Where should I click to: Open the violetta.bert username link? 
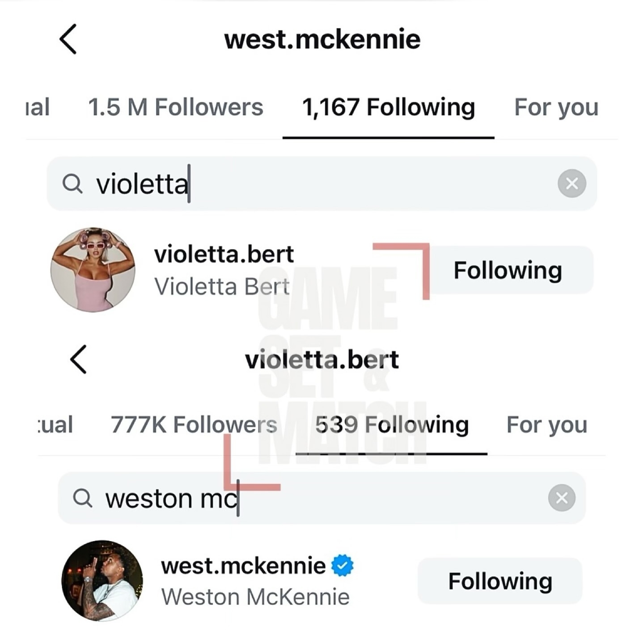tap(224, 254)
